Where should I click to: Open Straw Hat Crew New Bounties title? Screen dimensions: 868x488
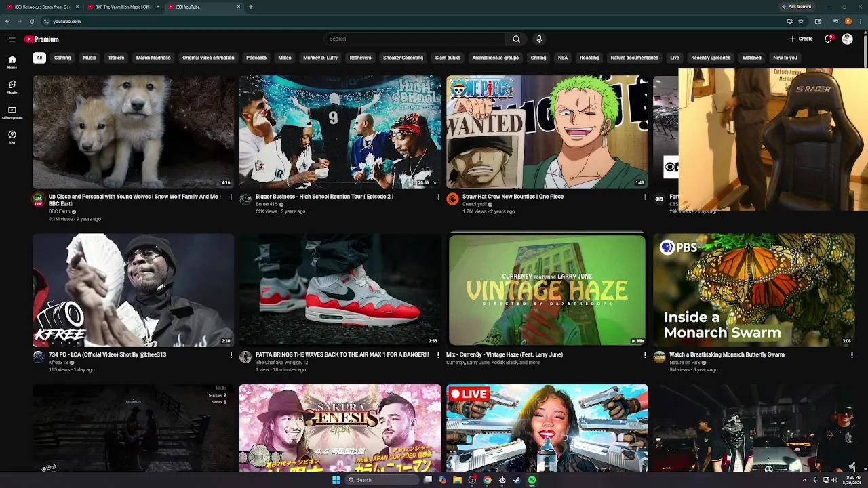(x=513, y=197)
